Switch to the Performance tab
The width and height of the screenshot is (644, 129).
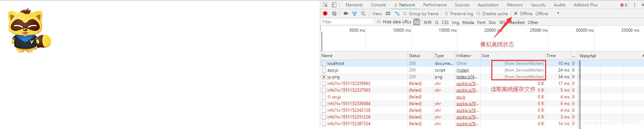[435, 5]
